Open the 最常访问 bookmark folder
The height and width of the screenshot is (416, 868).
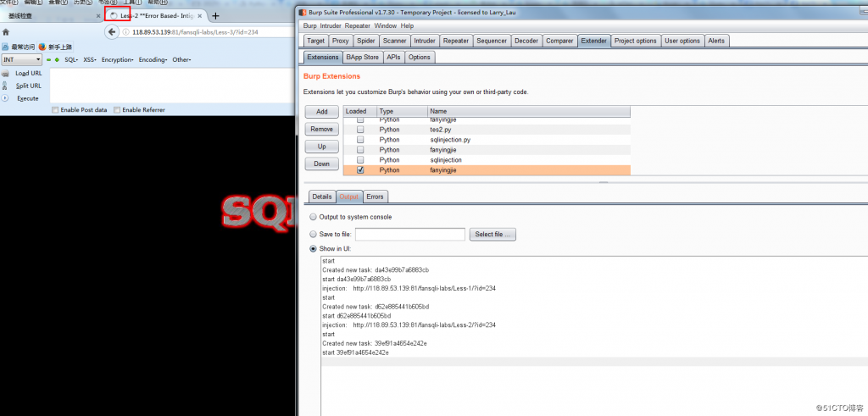(x=19, y=47)
